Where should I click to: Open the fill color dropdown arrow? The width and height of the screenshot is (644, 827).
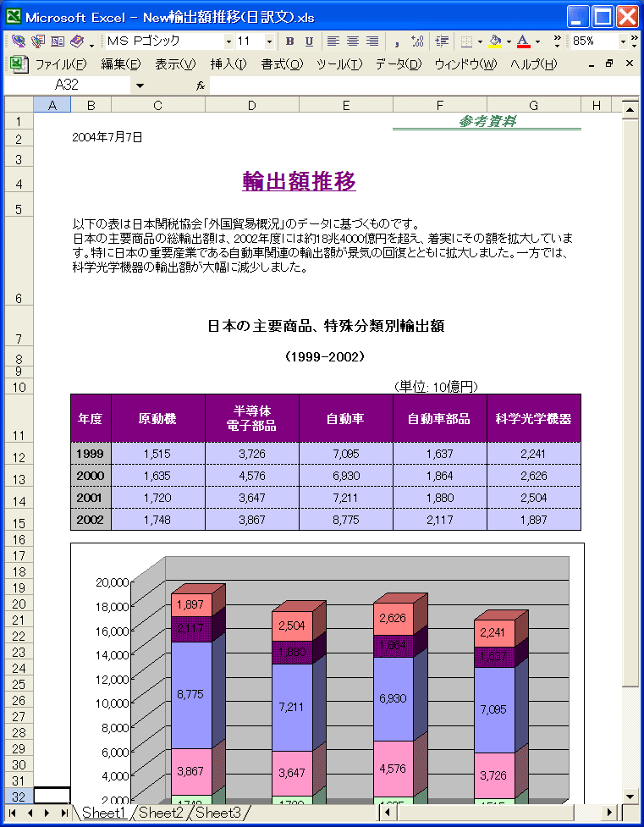(x=509, y=41)
